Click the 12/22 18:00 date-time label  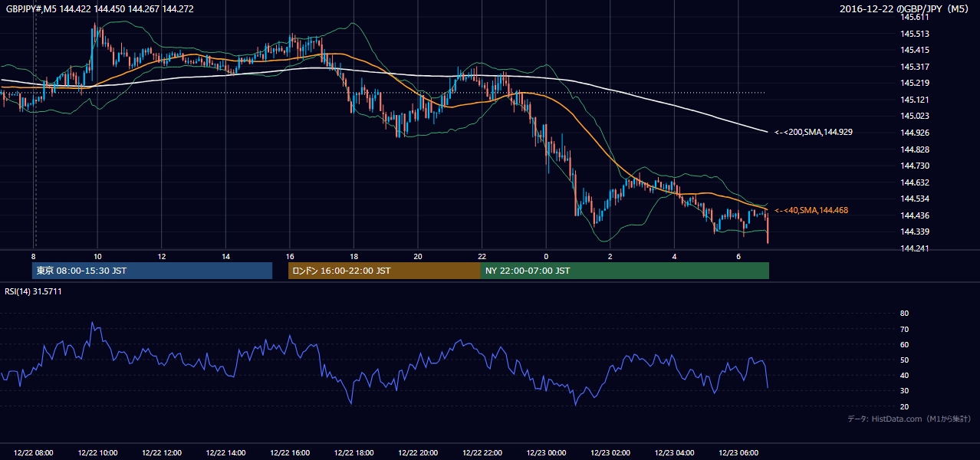[354, 453]
